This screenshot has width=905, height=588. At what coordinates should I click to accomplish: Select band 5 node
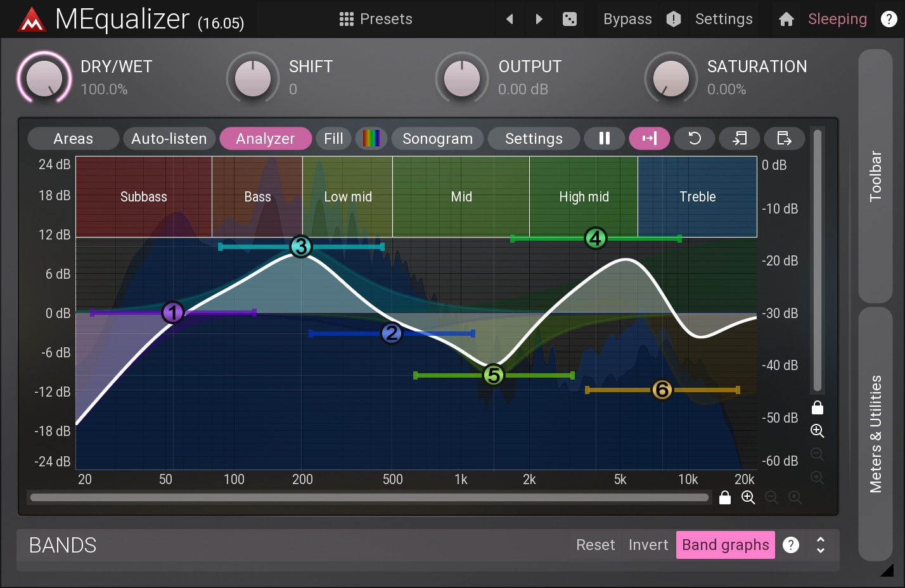pyautogui.click(x=493, y=375)
